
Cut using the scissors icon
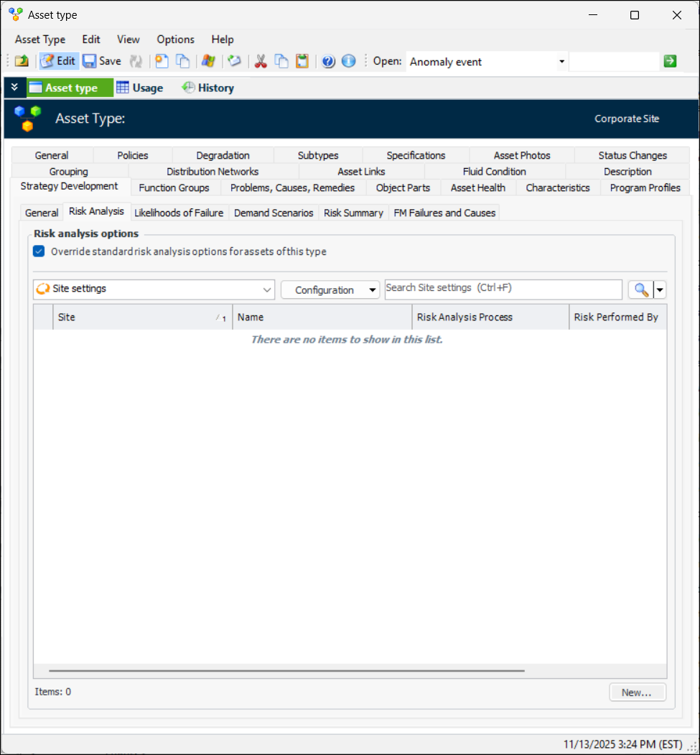point(261,61)
